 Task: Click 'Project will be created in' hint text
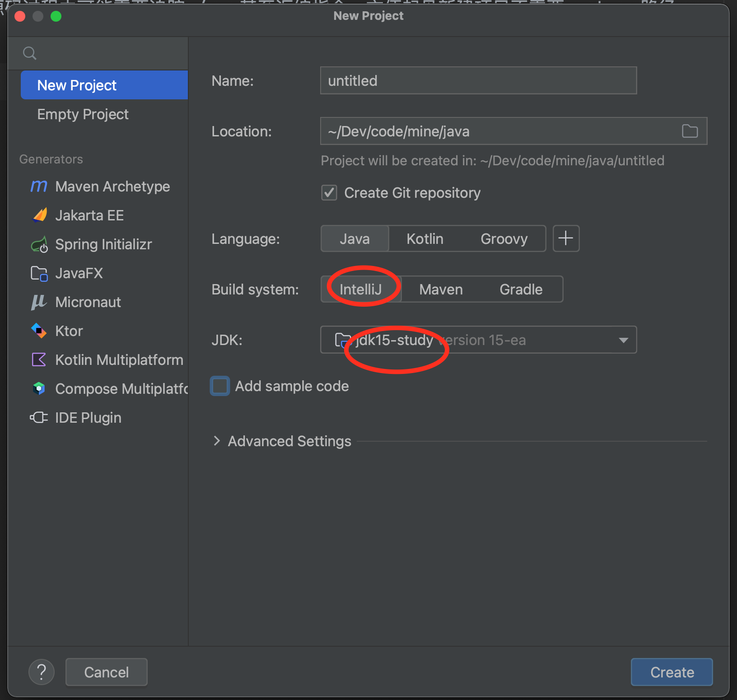tap(492, 160)
